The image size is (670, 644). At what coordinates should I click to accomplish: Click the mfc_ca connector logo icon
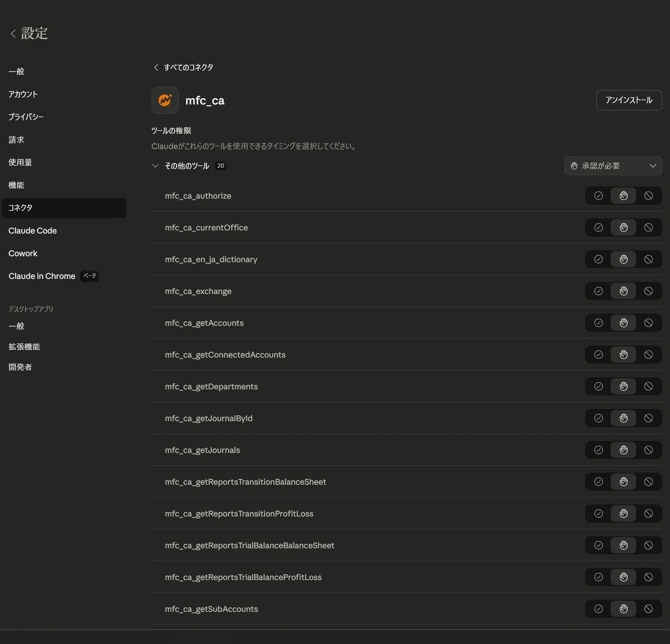tap(165, 101)
